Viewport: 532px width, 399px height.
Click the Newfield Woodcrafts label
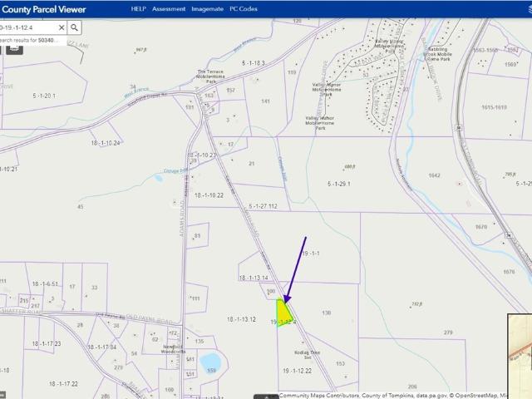point(173,349)
